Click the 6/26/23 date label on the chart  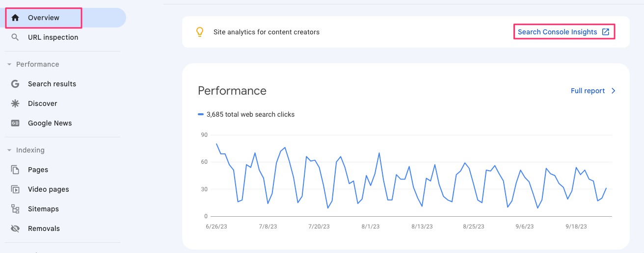point(216,227)
